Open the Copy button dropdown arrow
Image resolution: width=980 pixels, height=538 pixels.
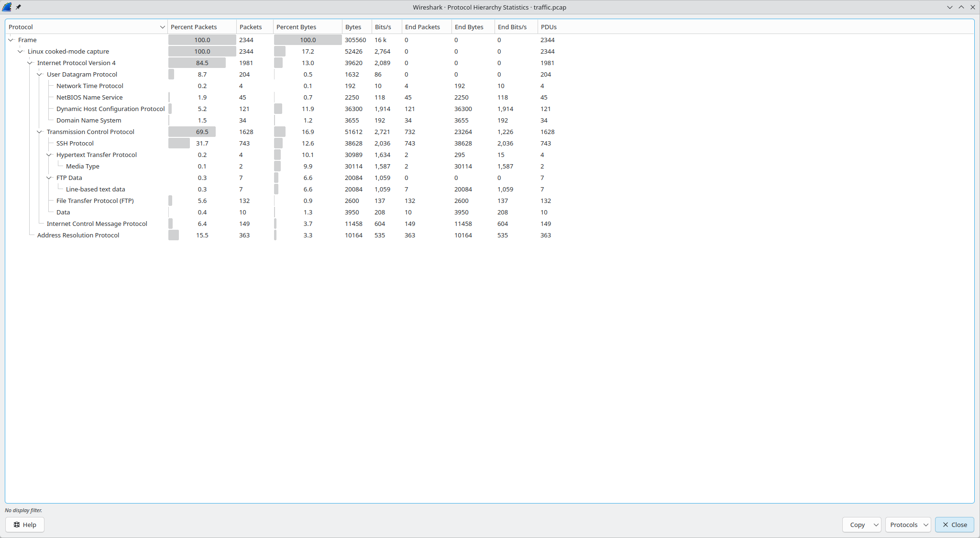[876, 525]
